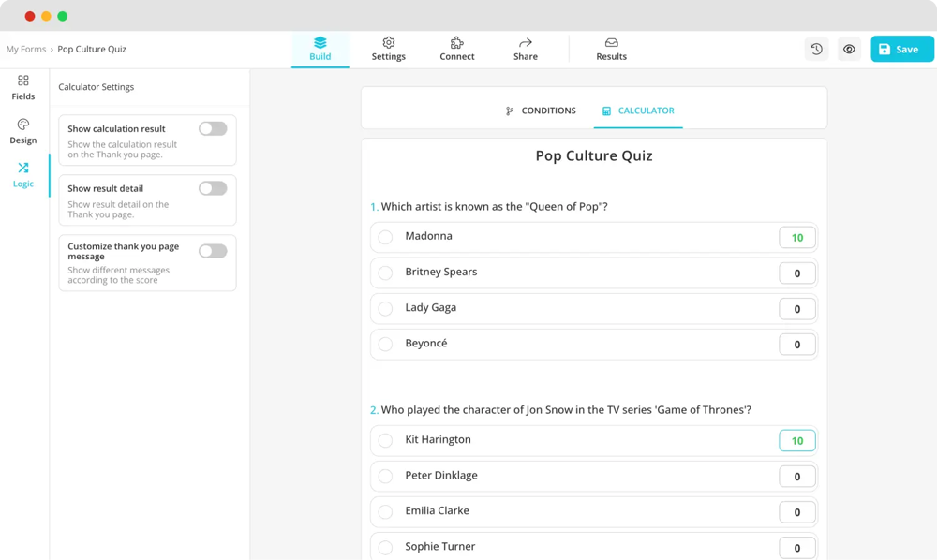Open the Connect integrations puzzle icon
This screenshot has width=937, height=560.
pyautogui.click(x=457, y=49)
